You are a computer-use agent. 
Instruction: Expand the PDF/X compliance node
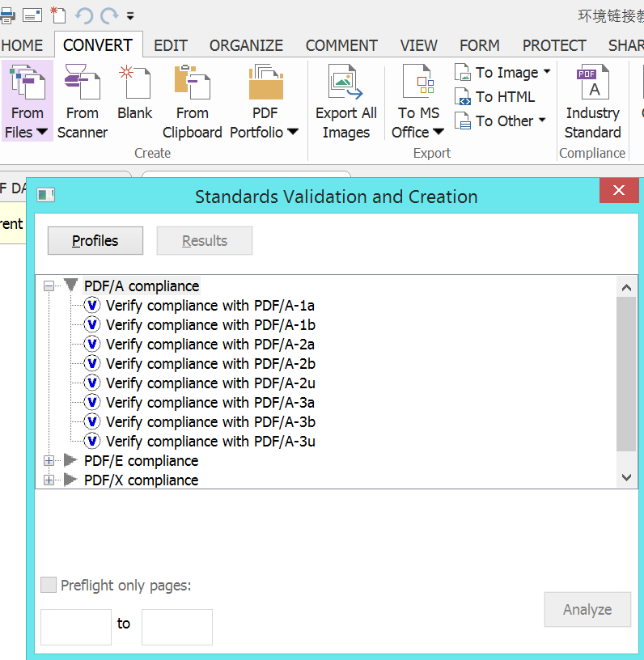(49, 480)
